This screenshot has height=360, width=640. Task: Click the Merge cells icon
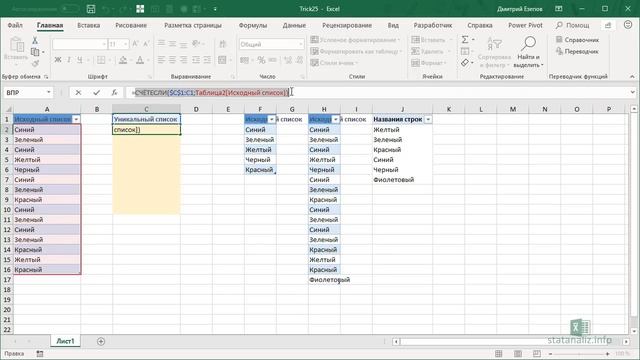(222, 60)
